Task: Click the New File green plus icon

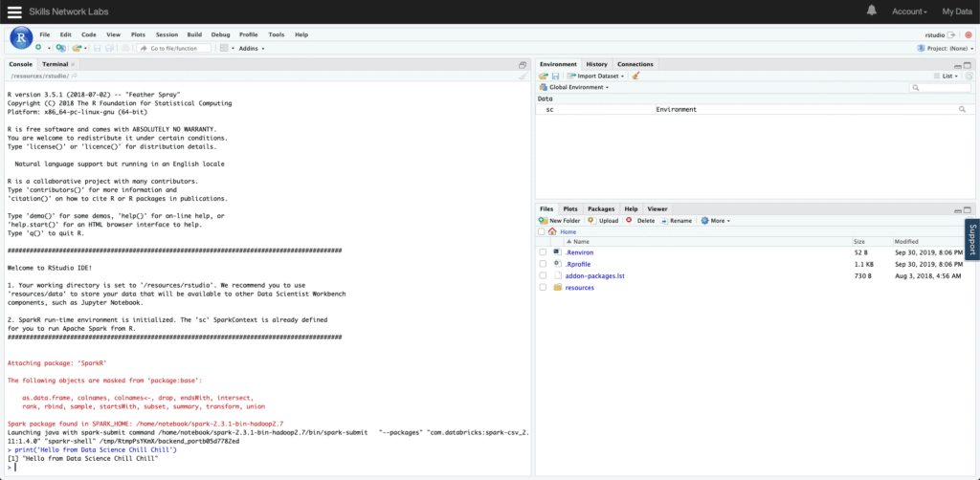Action: coord(38,48)
